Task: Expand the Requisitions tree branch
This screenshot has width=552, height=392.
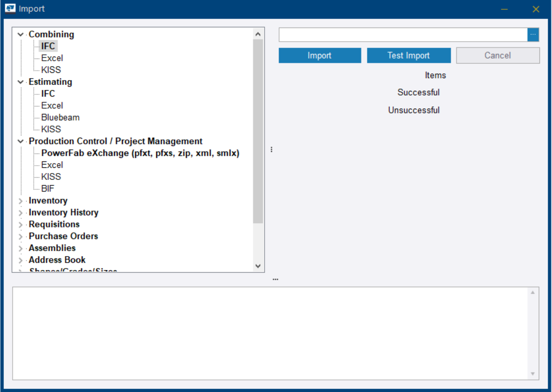Action: coord(20,224)
